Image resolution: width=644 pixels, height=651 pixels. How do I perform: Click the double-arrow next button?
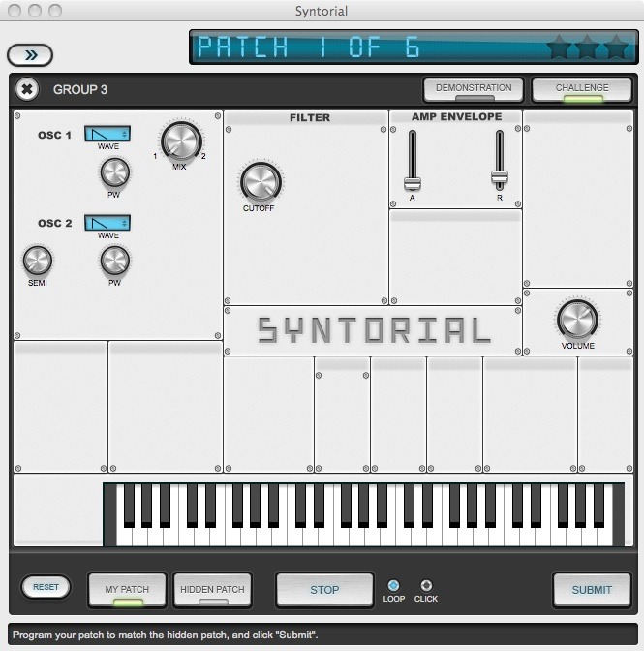coord(30,55)
